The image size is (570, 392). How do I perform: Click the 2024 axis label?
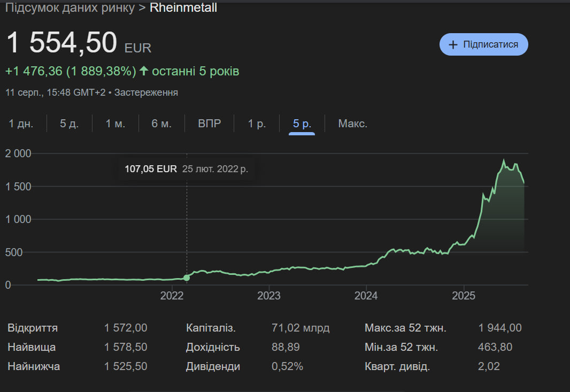366,296
